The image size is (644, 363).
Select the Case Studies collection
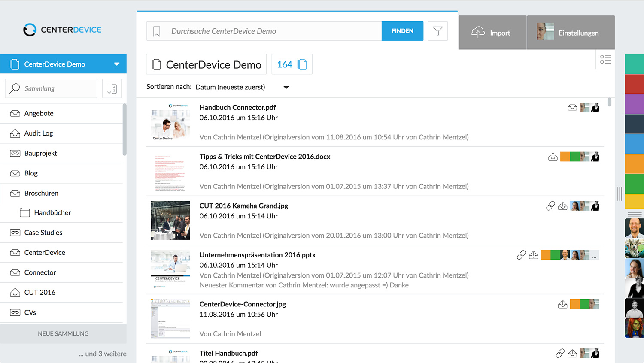61,233
